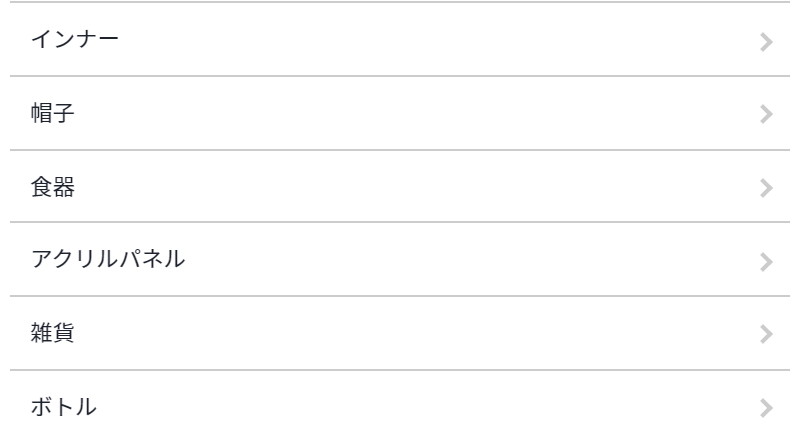Open the ボトル category row
The height and width of the screenshot is (441, 800).
pos(400,407)
